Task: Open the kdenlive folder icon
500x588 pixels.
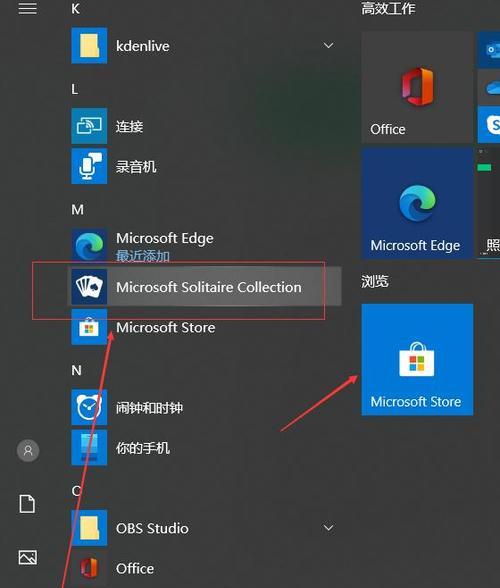Action: click(x=89, y=45)
